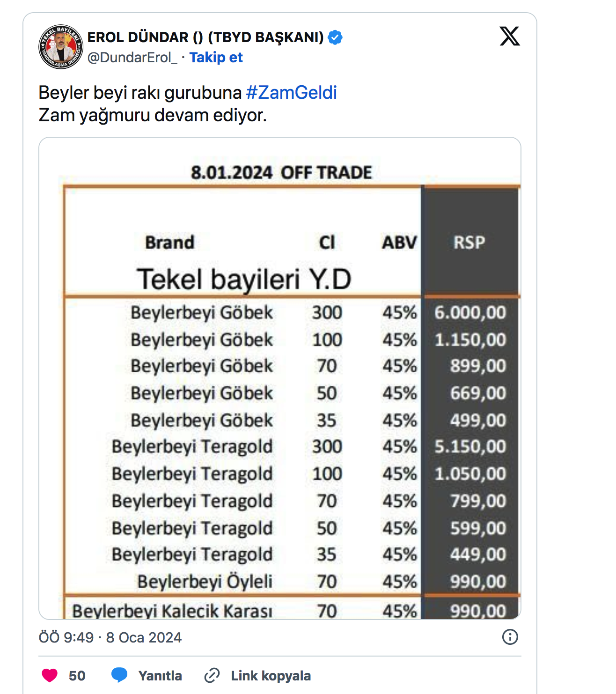Screen dimensions: 616x694
Task: Open the tweet info circle icon
Action: pos(510,637)
